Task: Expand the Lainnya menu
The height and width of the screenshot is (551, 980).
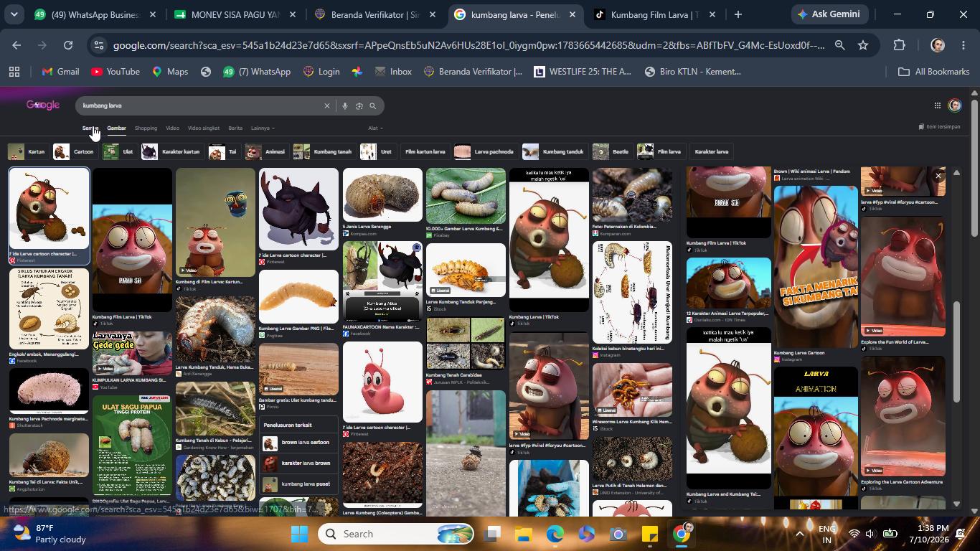Action: coord(263,128)
